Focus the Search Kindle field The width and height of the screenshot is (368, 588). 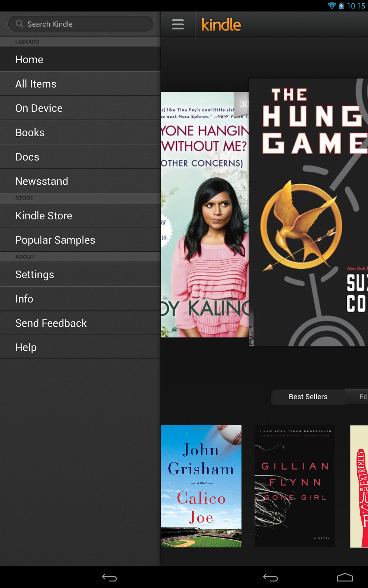pyautogui.click(x=80, y=24)
